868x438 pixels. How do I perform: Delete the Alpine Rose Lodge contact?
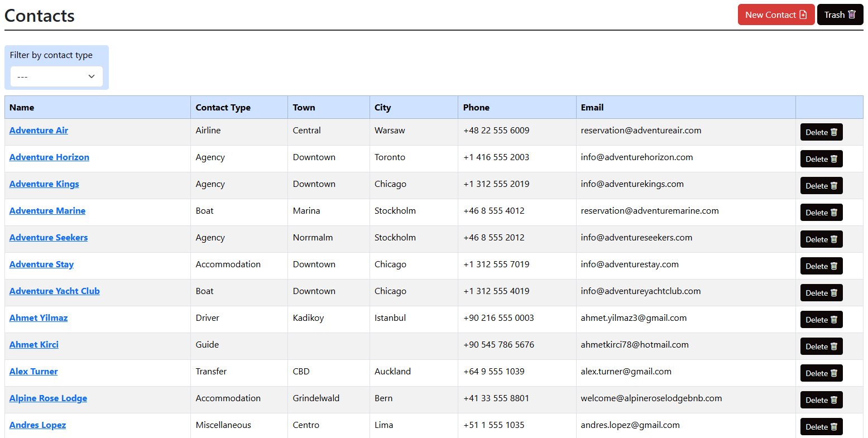(821, 400)
